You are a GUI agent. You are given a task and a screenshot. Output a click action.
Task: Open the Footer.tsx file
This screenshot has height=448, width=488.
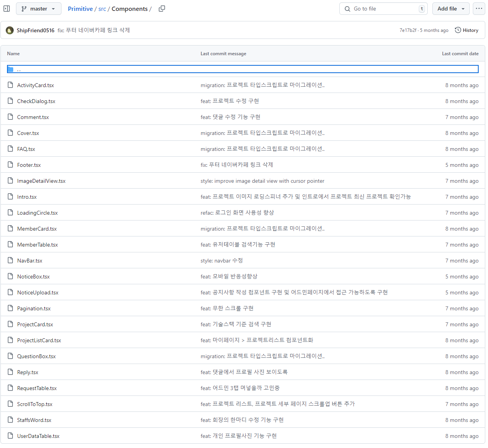pyautogui.click(x=29, y=165)
